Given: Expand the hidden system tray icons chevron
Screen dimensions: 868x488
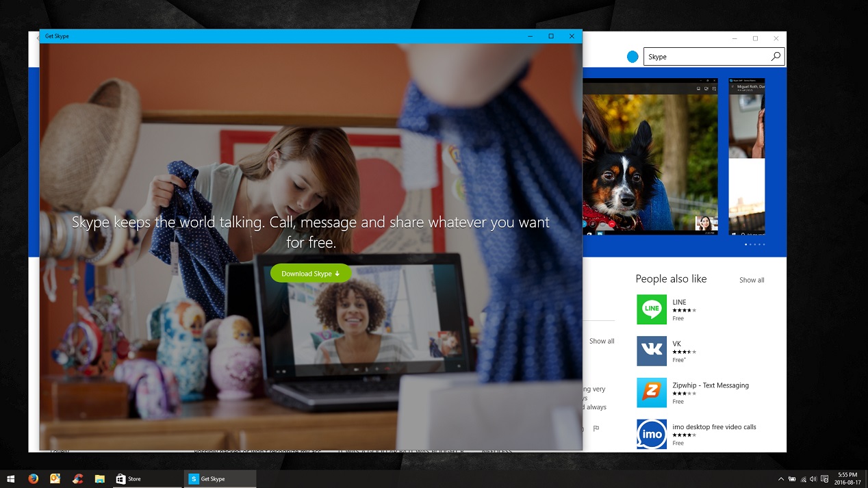Looking at the screenshot, I should click(781, 478).
